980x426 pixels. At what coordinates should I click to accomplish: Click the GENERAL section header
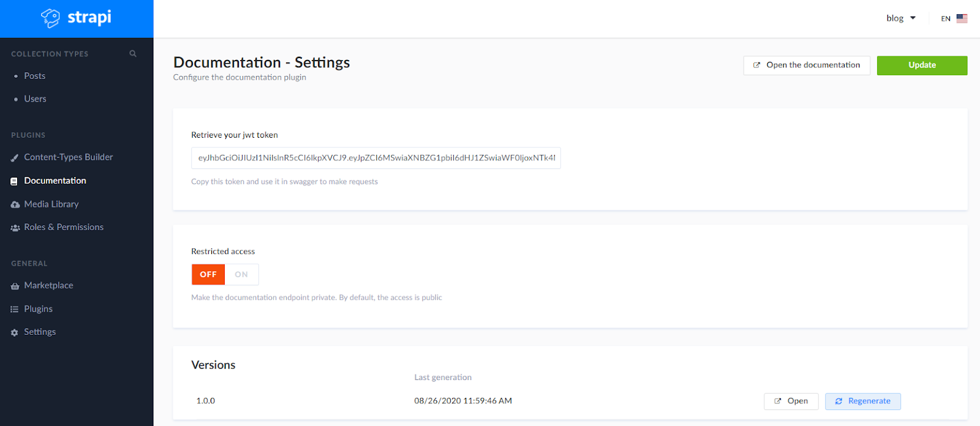pyautogui.click(x=29, y=263)
